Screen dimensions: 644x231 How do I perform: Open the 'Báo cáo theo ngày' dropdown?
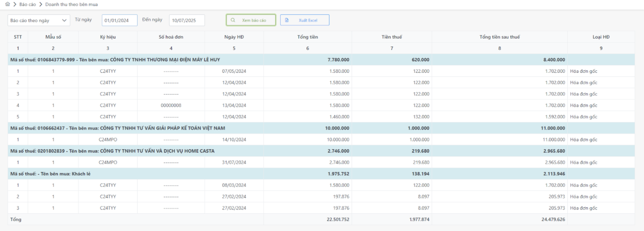point(38,20)
